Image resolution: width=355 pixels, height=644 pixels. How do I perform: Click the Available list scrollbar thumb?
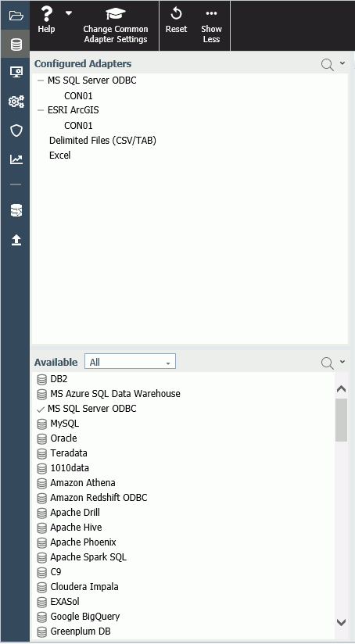pyautogui.click(x=341, y=420)
